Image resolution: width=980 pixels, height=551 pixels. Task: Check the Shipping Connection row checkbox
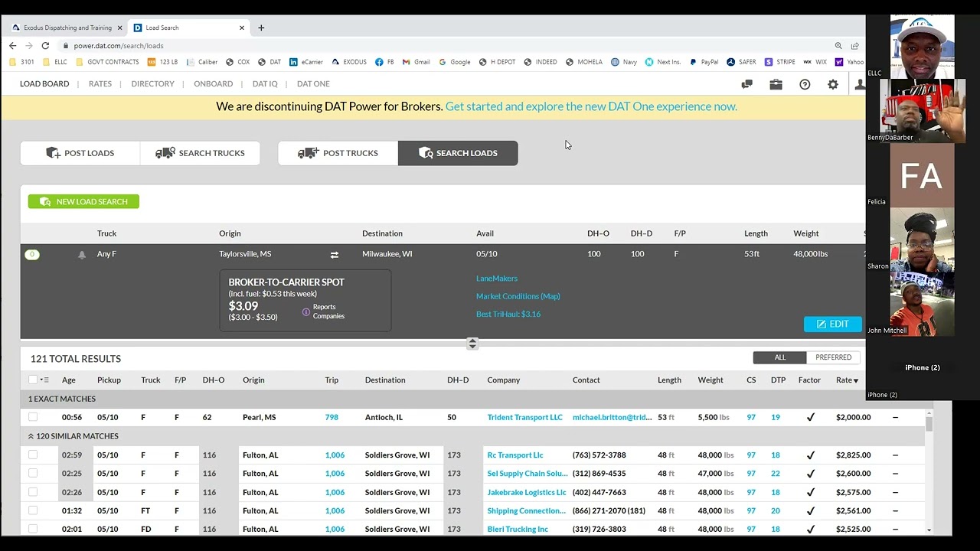pyautogui.click(x=33, y=510)
